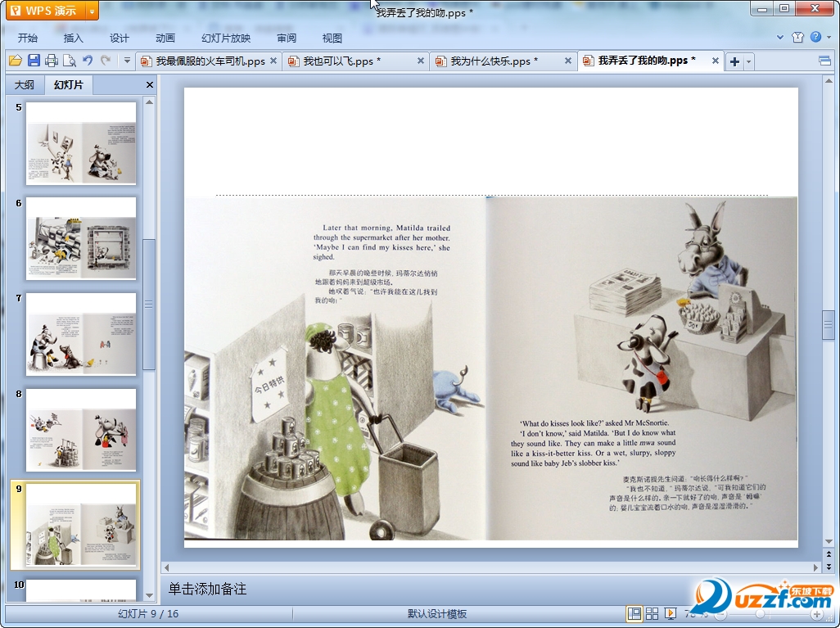Close the slide thumbnail pane
The image size is (840, 628).
(150, 84)
